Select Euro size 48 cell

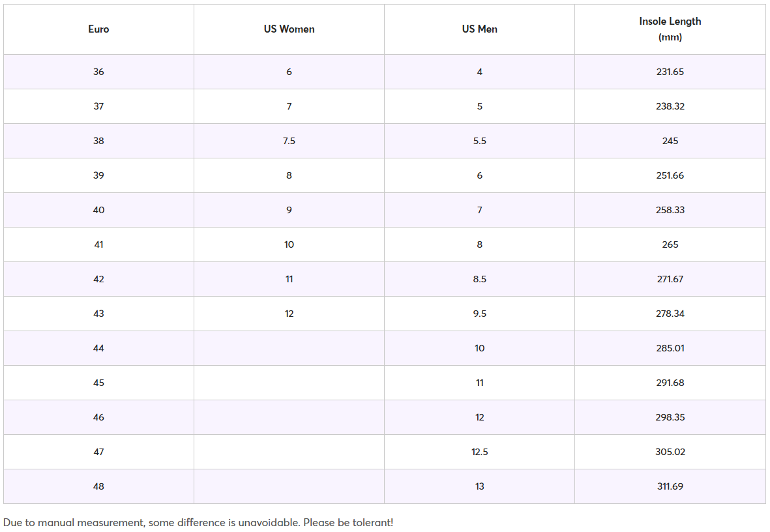click(x=98, y=486)
